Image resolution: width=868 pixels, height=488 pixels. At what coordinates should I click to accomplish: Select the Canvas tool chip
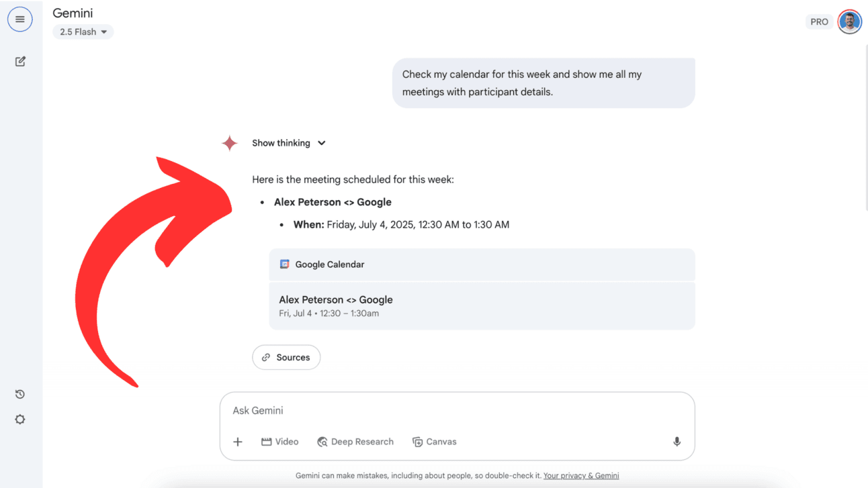point(434,442)
